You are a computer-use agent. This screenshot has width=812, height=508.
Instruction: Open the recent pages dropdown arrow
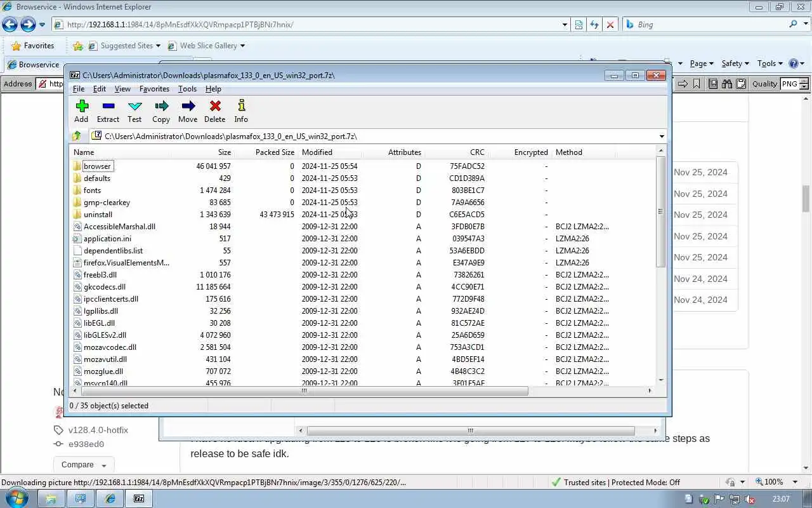[x=42, y=25]
